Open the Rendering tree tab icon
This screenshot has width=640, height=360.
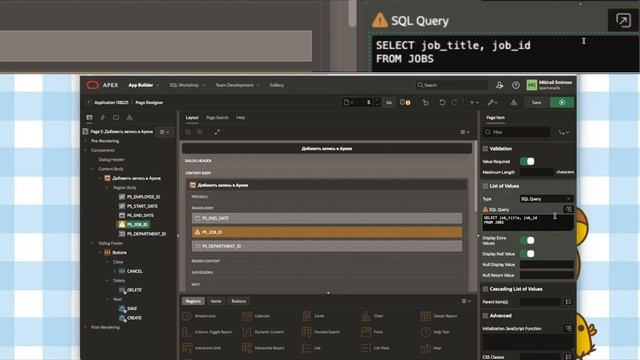click(89, 118)
